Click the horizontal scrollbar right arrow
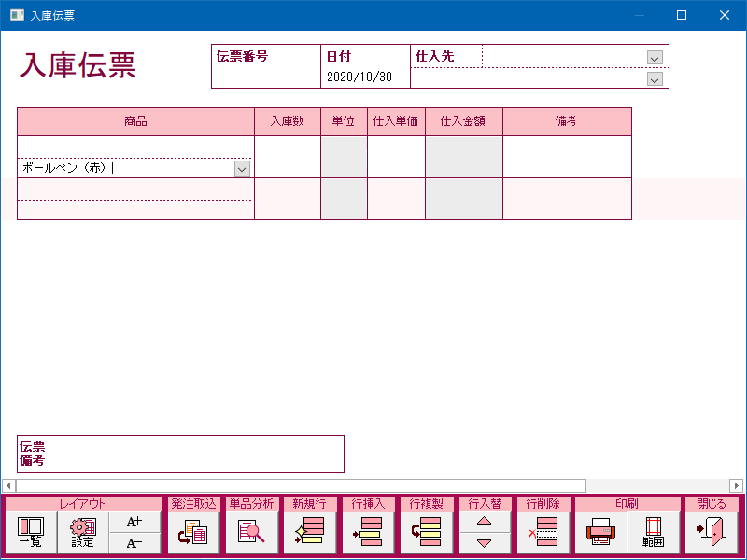The image size is (747, 560). click(736, 485)
